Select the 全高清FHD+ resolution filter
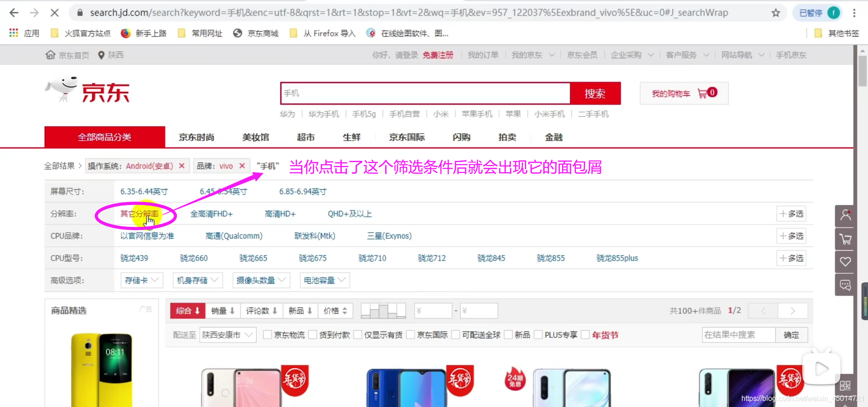 [211, 214]
